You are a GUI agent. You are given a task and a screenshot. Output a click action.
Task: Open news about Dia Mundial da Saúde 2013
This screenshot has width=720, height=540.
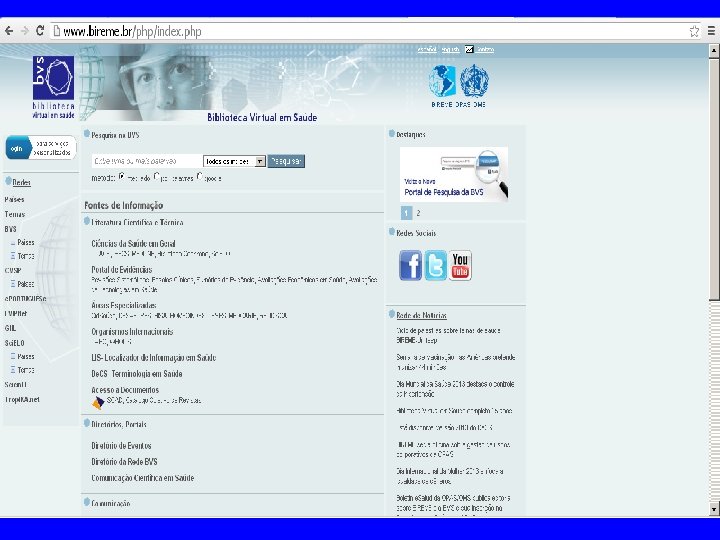pos(455,389)
